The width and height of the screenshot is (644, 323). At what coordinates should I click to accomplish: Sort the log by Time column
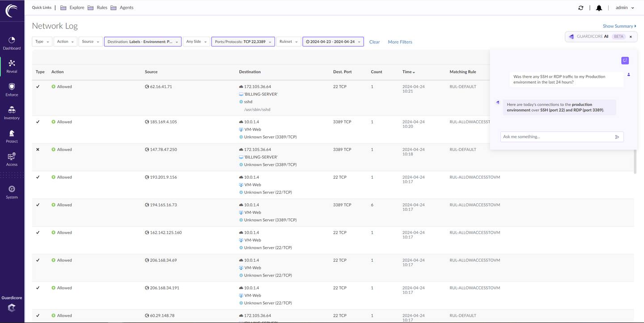pos(408,72)
